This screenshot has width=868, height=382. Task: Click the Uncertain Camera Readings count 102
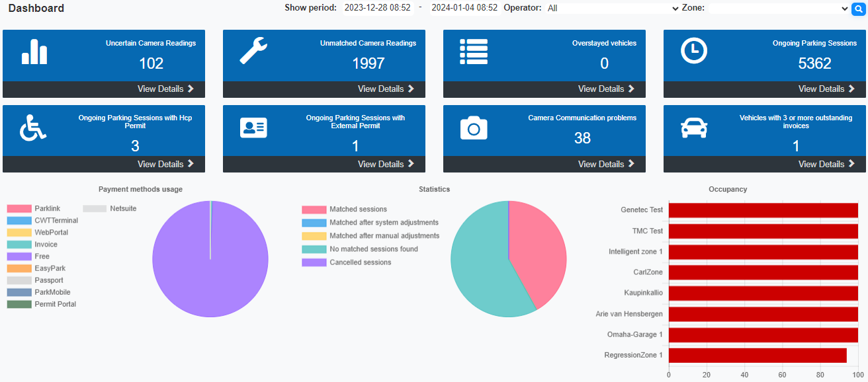151,63
